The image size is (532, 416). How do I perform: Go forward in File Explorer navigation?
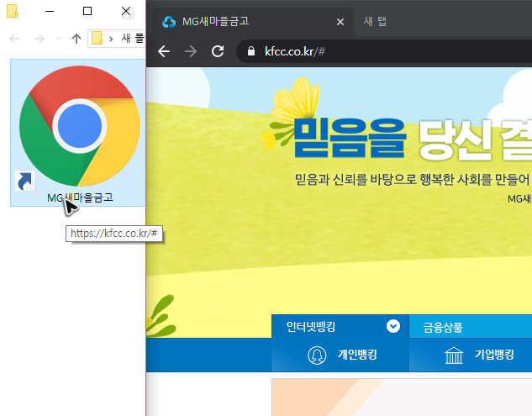tap(40, 39)
